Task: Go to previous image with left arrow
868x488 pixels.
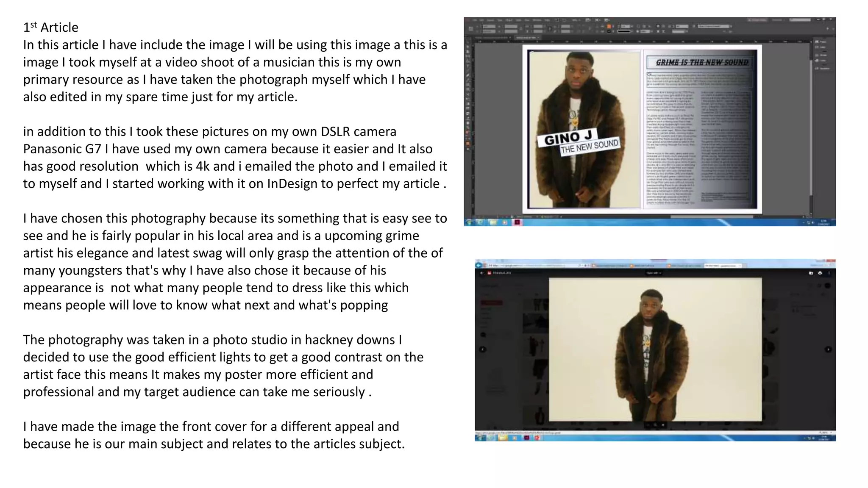Action: [x=482, y=349]
